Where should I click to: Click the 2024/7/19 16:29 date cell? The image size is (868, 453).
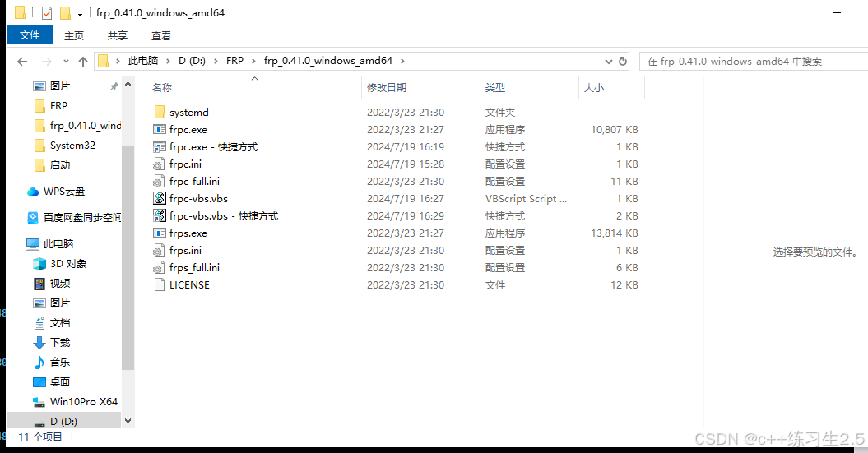(406, 215)
